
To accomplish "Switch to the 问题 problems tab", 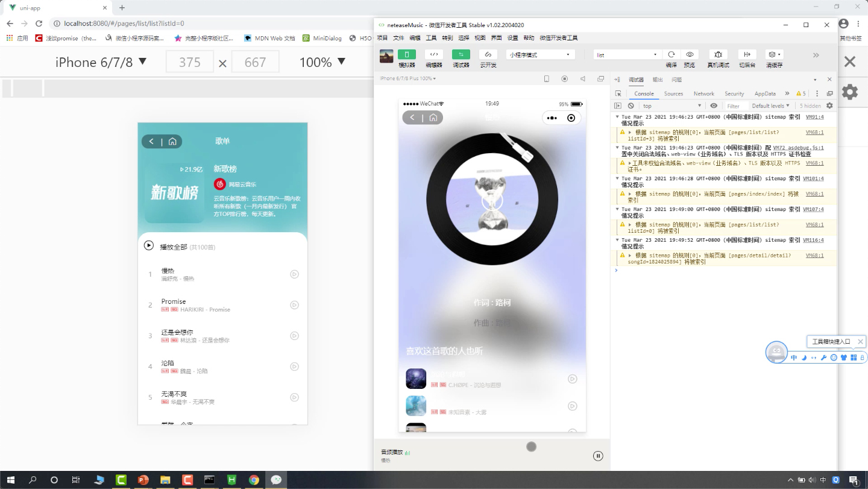I will (676, 80).
